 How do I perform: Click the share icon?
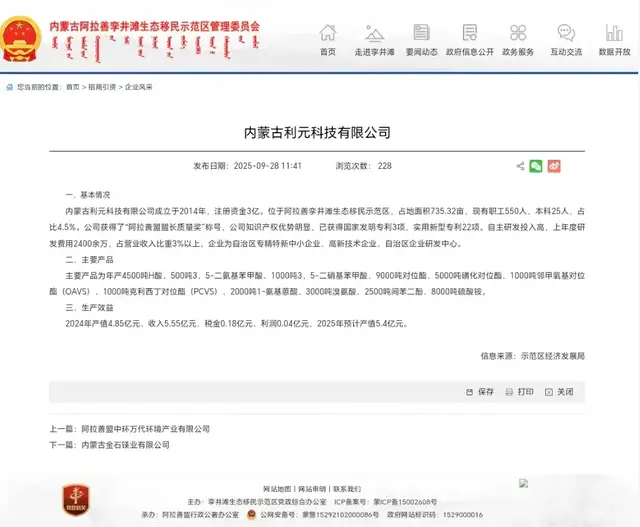point(520,166)
